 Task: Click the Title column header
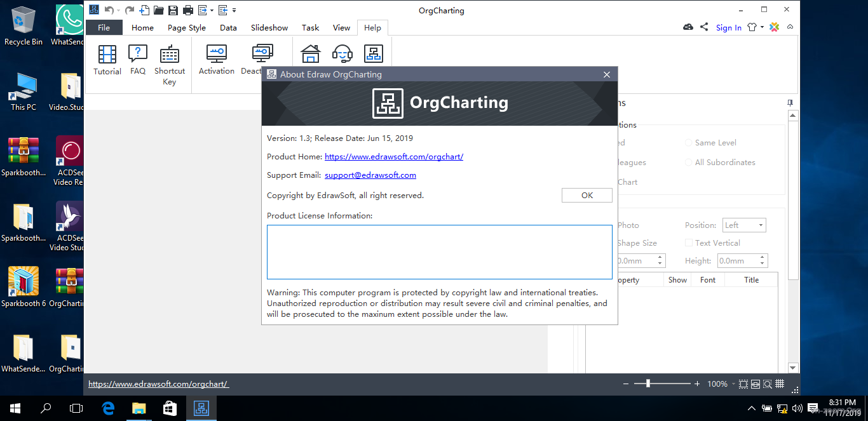[752, 280]
